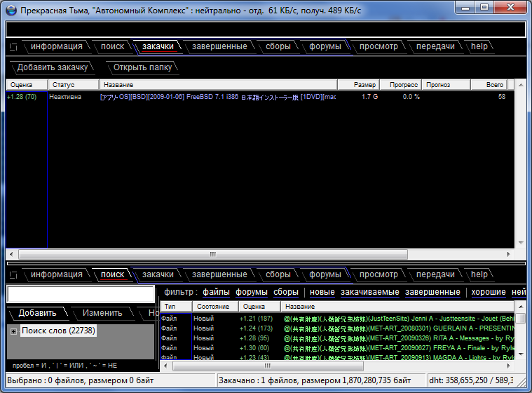Click horizontal scrollbar thumb of downloads list
The height and width of the screenshot is (393, 532).
click(212, 254)
